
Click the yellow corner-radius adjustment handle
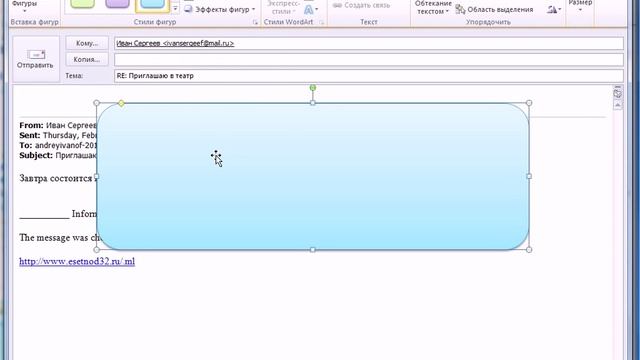click(121, 103)
